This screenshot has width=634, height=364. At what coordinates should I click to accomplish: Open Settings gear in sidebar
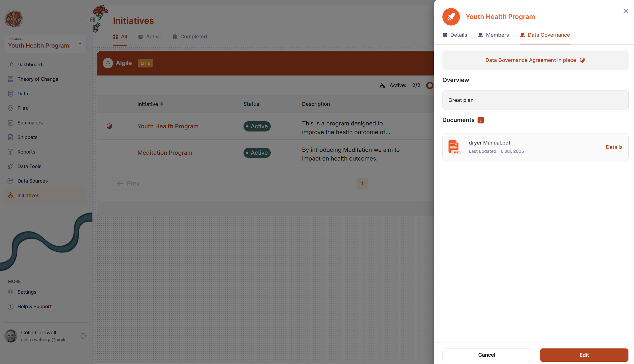coord(10,292)
